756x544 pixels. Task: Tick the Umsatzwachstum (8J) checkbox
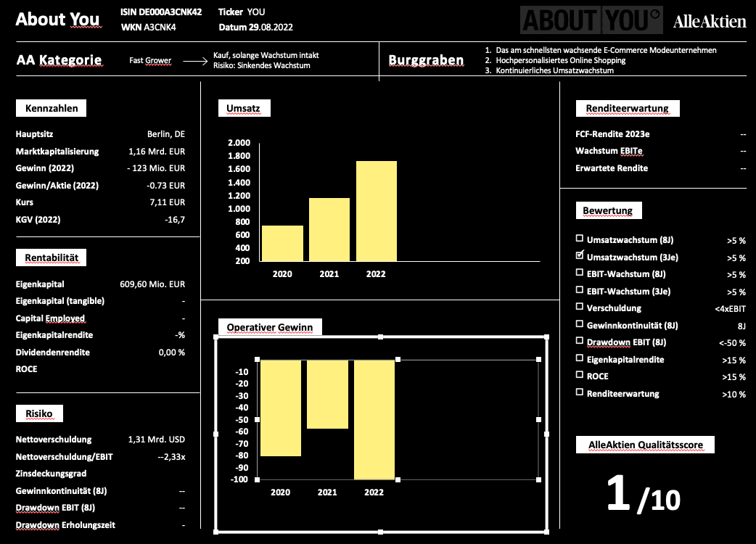tap(580, 239)
